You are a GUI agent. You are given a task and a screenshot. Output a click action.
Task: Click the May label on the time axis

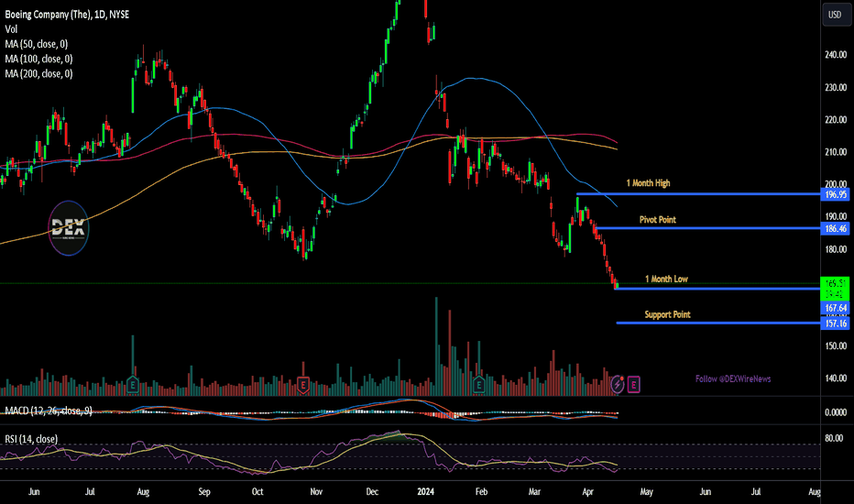[x=647, y=492]
